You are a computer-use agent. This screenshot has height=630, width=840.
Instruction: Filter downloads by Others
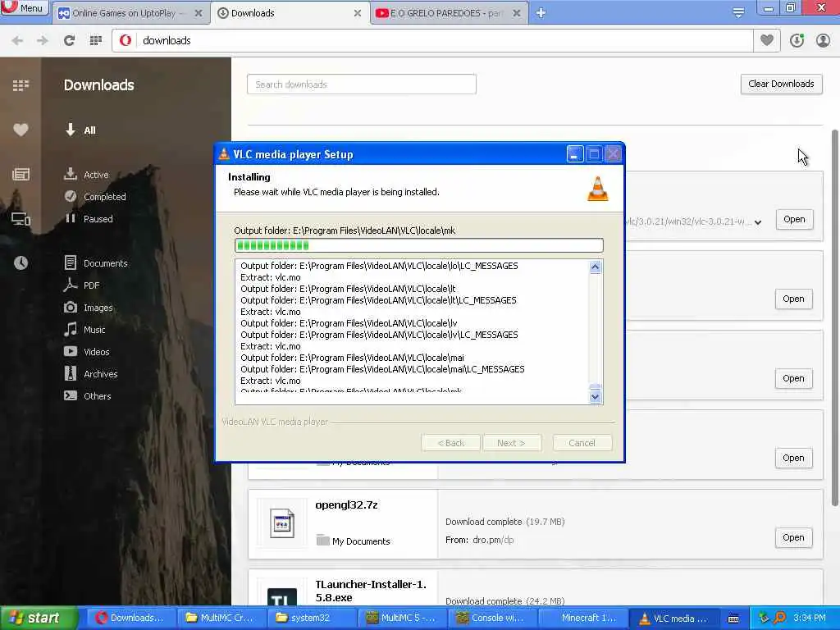pos(87,396)
